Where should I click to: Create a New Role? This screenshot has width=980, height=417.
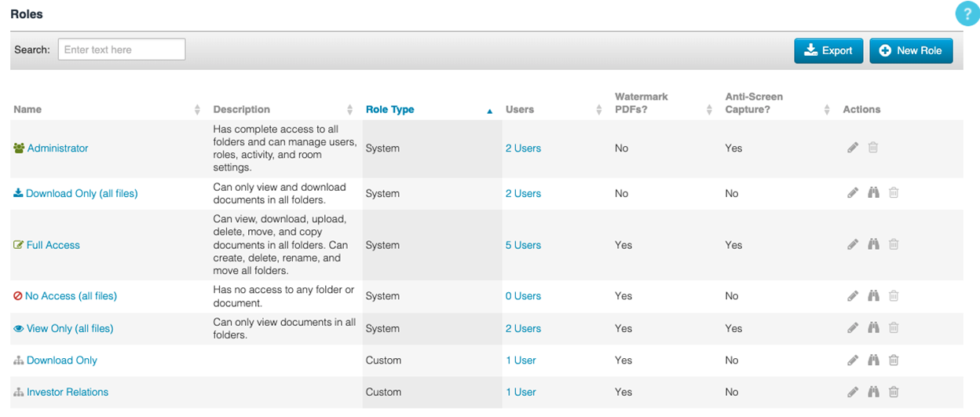click(x=911, y=50)
